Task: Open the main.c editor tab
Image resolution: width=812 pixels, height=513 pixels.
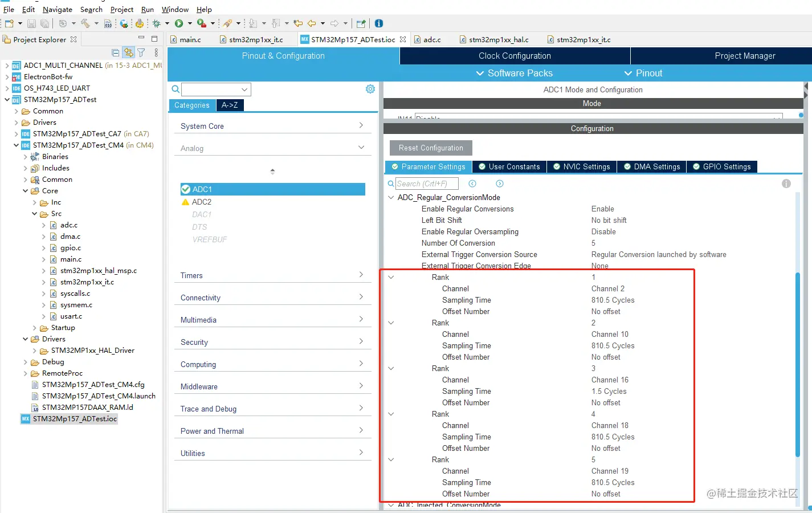Action: pos(186,39)
